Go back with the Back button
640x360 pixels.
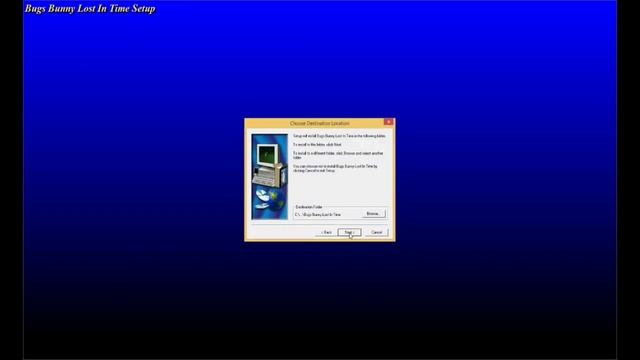pos(326,232)
